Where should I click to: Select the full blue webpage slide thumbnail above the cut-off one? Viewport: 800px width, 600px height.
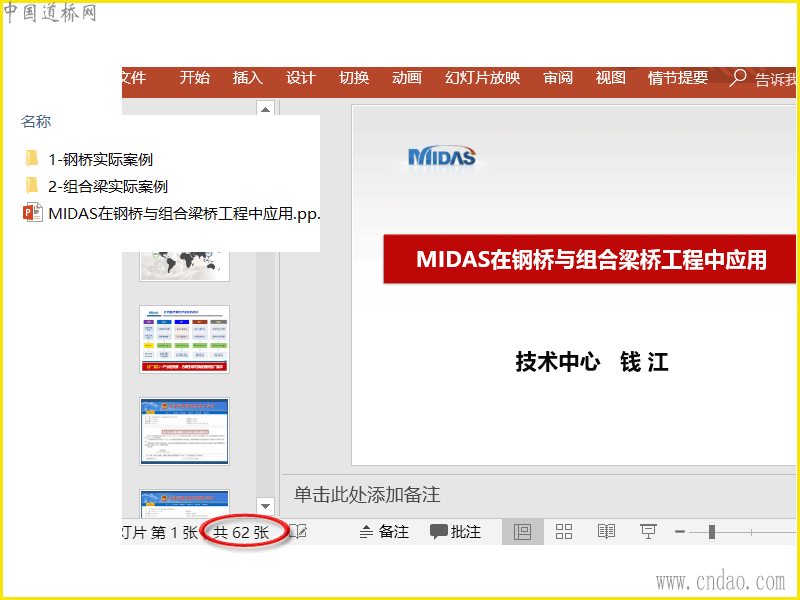pos(184,431)
